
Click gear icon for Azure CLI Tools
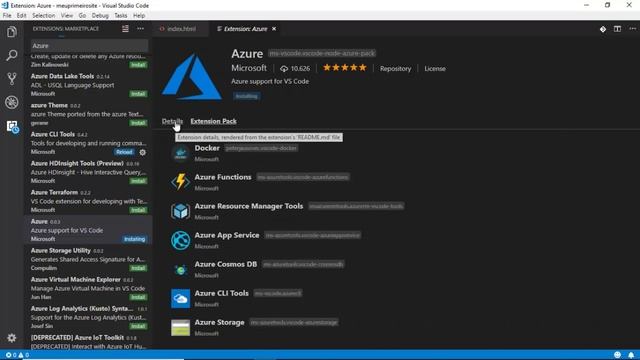click(142, 152)
